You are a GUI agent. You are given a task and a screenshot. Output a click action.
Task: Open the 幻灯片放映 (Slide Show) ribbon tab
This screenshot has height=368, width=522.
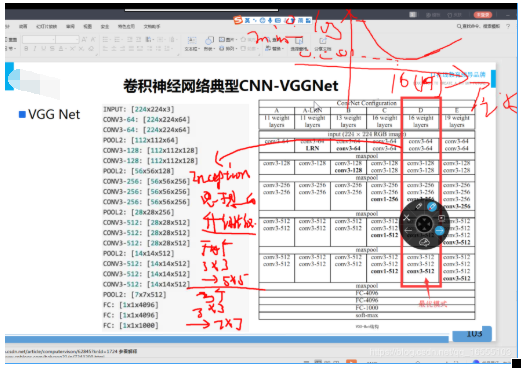[x=47, y=26]
